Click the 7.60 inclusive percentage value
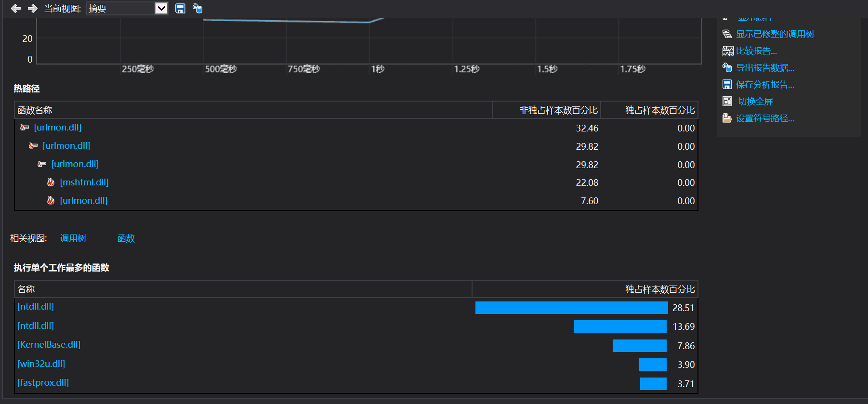The width and height of the screenshot is (868, 404). 590,201
